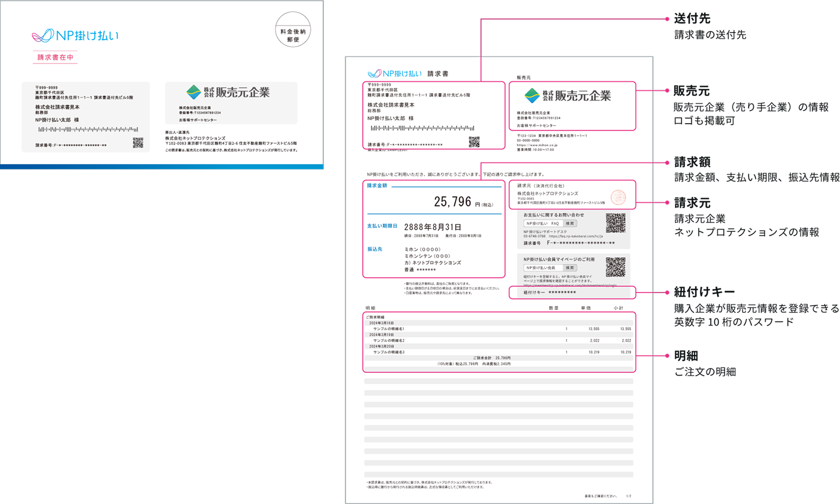Click the 支払い期限日 2888年8月31日 date
This screenshot has height=504, width=840.
pos(432,227)
